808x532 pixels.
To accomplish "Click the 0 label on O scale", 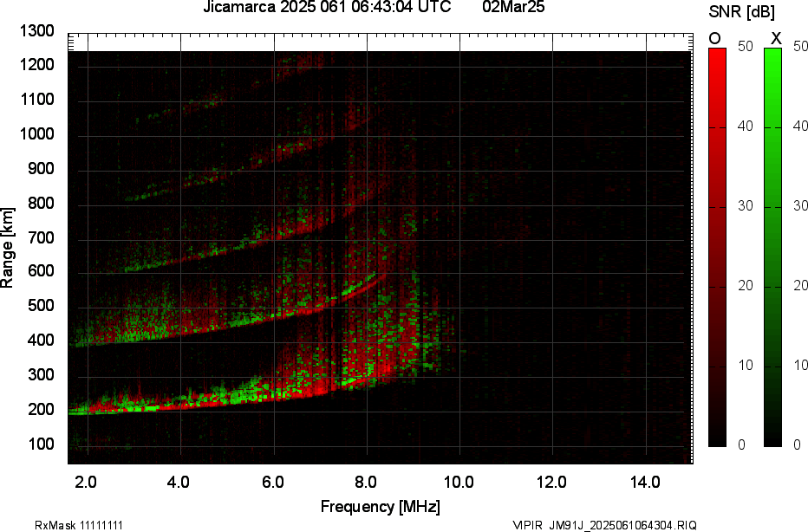I will [742, 444].
